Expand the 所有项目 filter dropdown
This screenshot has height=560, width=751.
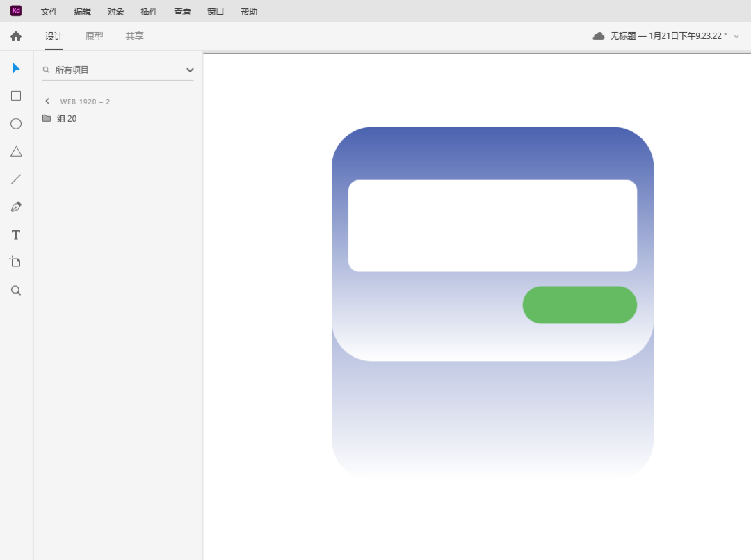click(x=190, y=70)
